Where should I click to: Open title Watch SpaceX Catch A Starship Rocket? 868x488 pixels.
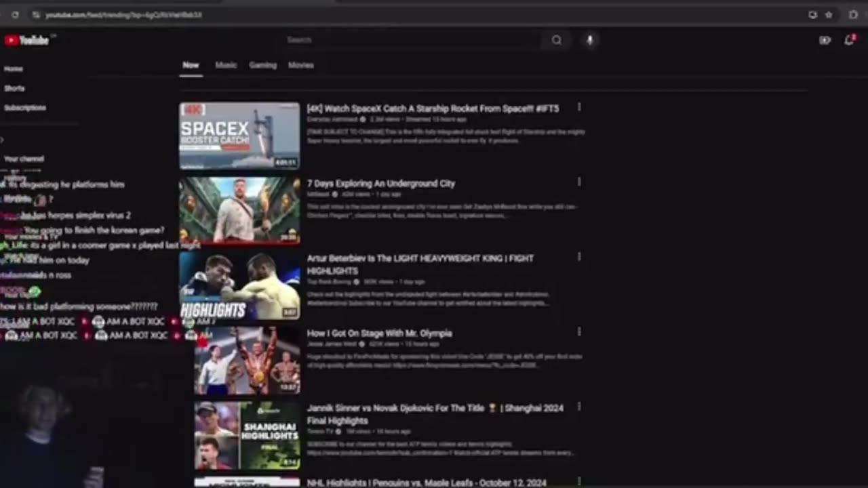pyautogui.click(x=433, y=108)
